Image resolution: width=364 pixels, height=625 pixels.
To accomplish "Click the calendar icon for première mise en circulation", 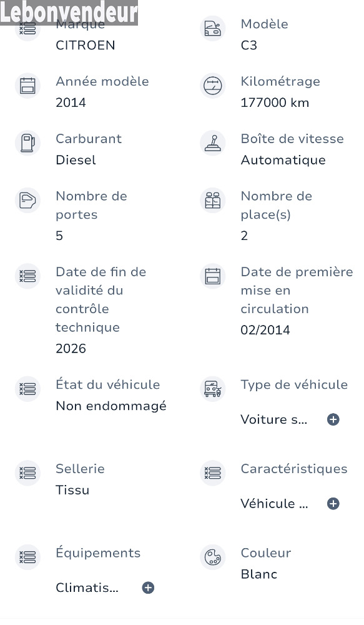I will pos(213,276).
